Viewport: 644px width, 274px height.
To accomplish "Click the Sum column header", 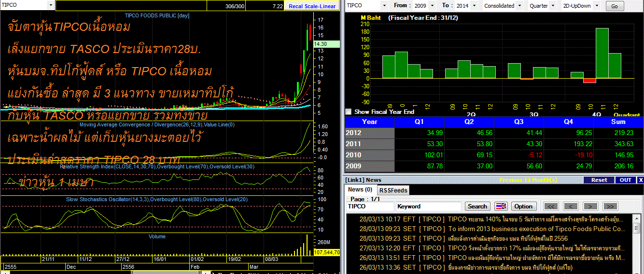I will click(618, 122).
